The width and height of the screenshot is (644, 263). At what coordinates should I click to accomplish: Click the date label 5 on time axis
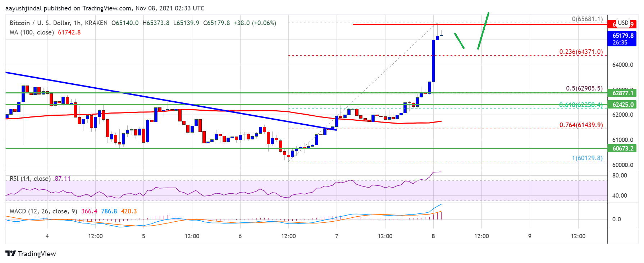(x=143, y=236)
